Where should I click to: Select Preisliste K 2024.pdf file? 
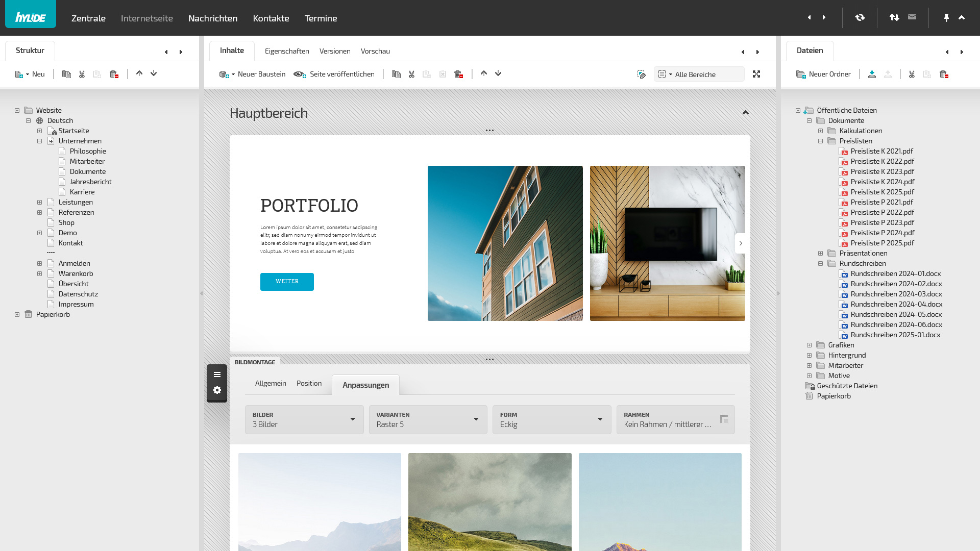pos(882,182)
